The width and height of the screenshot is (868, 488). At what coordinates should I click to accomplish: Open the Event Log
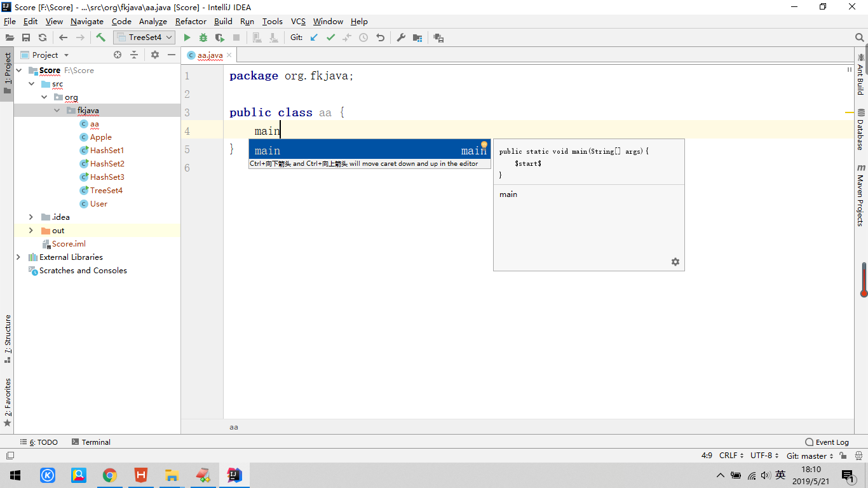point(827,442)
